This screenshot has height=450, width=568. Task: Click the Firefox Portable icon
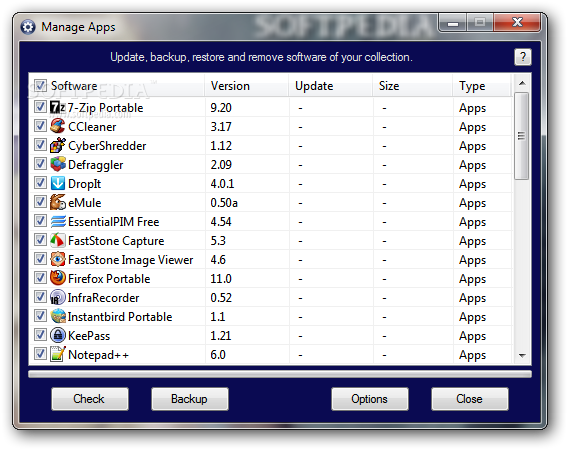pos(58,278)
